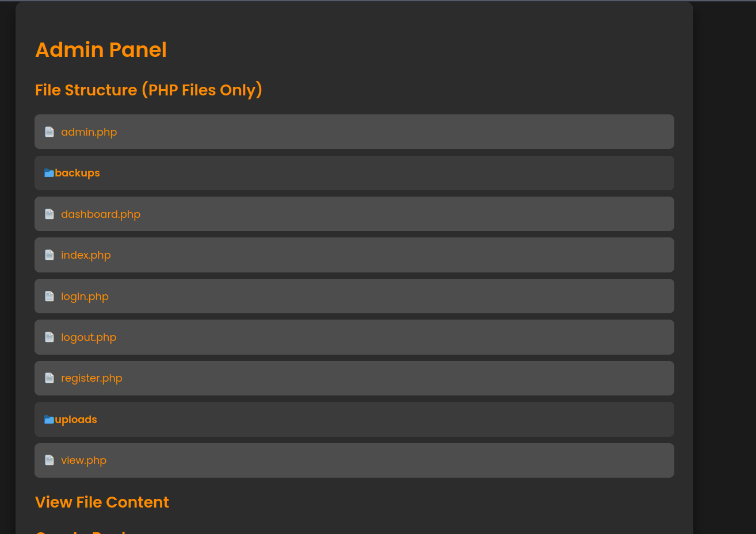Viewport: 756px width, 534px height.
Task: Click the document icon beside dashboard.php
Action: pos(49,214)
